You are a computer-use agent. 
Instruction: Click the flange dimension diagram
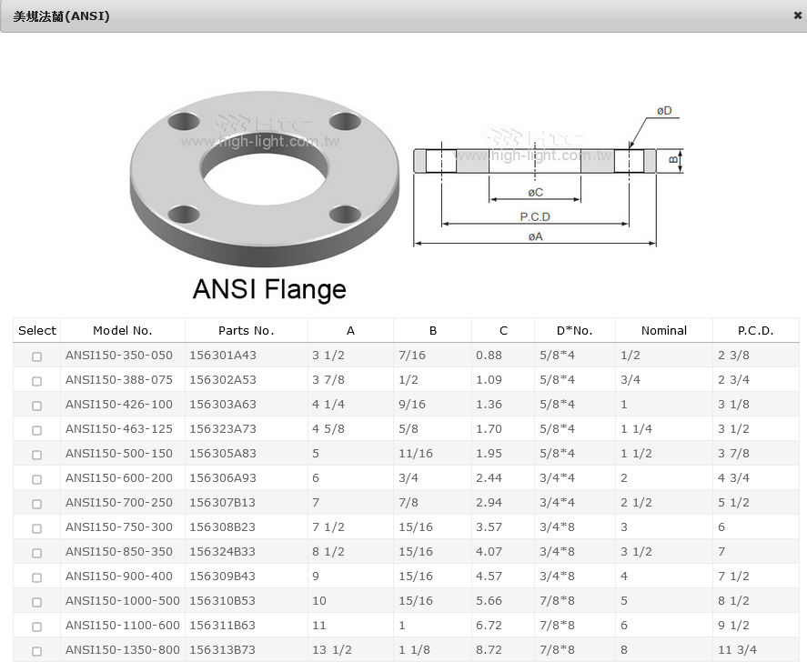pyautogui.click(x=548, y=177)
